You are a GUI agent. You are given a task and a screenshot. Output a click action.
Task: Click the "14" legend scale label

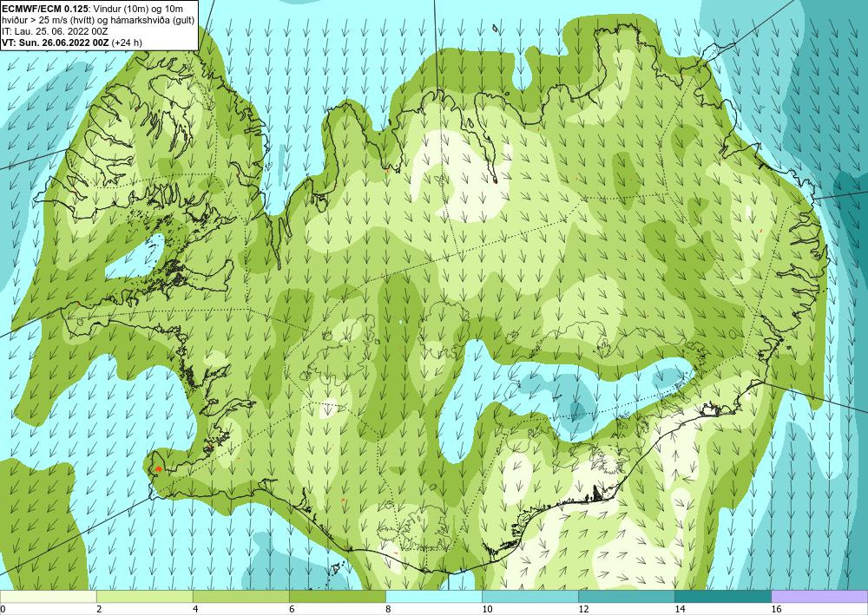point(680,610)
